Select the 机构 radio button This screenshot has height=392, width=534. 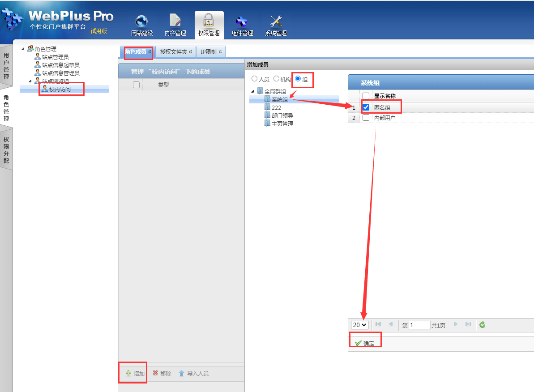[x=276, y=79]
